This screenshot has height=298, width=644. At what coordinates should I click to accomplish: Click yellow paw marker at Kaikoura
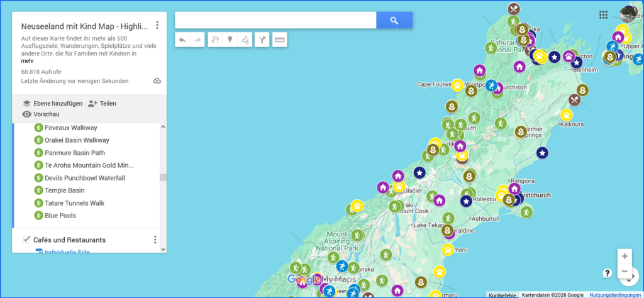click(x=567, y=114)
